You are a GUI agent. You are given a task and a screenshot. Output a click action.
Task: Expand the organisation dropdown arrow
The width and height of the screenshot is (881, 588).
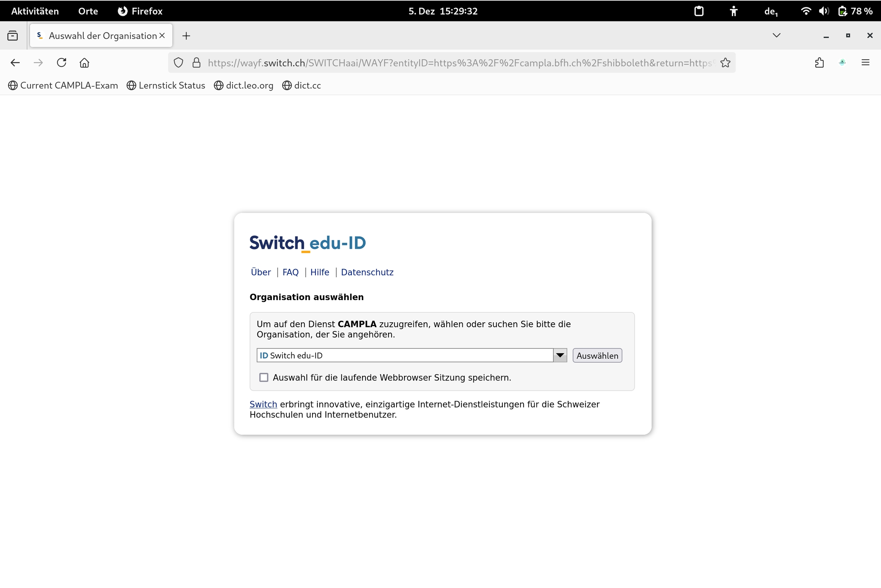560,356
